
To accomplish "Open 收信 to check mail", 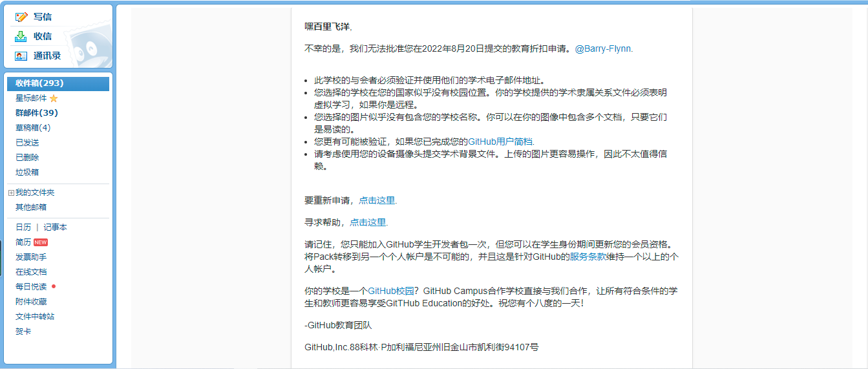I will tap(43, 36).
